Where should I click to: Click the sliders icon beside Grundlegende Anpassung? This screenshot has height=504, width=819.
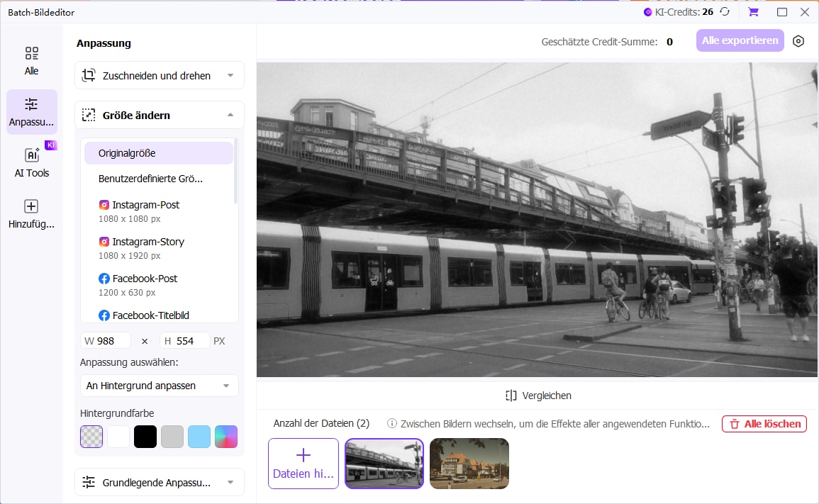pos(89,482)
